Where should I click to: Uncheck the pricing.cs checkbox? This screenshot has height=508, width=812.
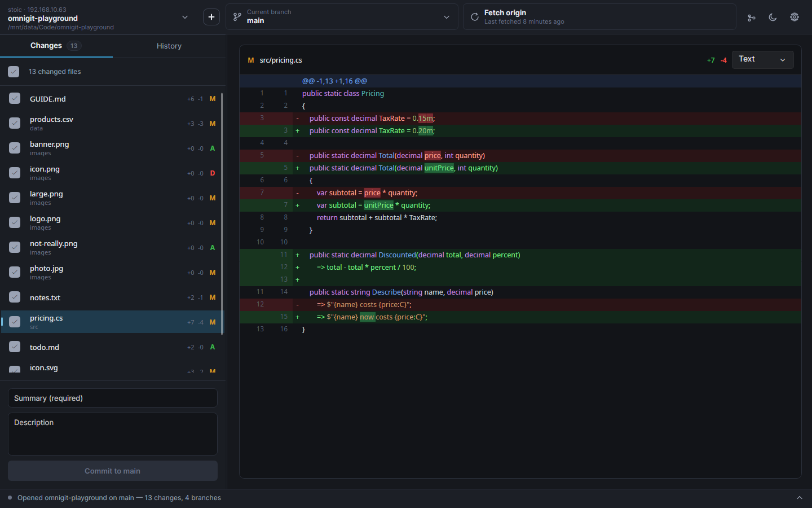pyautogui.click(x=15, y=322)
